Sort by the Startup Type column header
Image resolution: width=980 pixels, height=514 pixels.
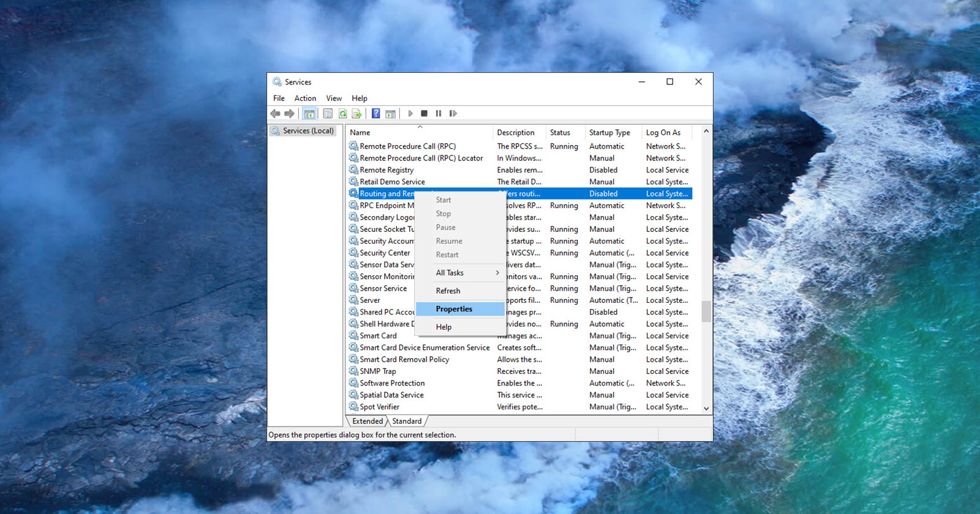coord(609,133)
